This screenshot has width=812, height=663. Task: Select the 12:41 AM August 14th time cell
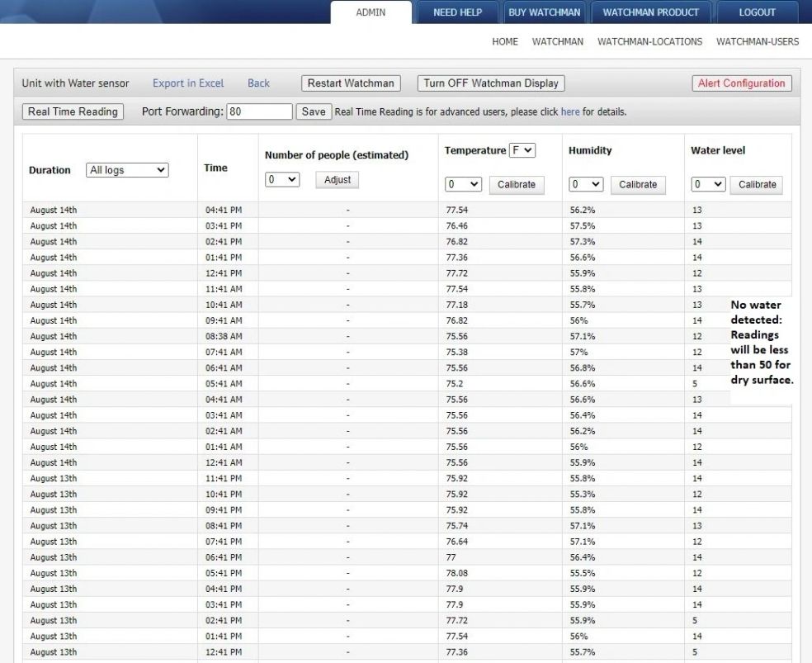[x=224, y=462]
